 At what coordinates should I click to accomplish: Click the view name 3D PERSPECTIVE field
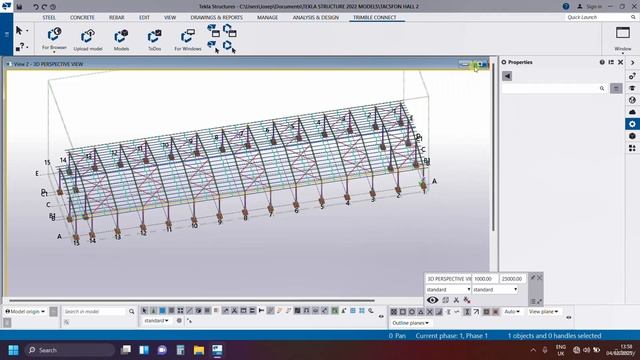pyautogui.click(x=448, y=278)
